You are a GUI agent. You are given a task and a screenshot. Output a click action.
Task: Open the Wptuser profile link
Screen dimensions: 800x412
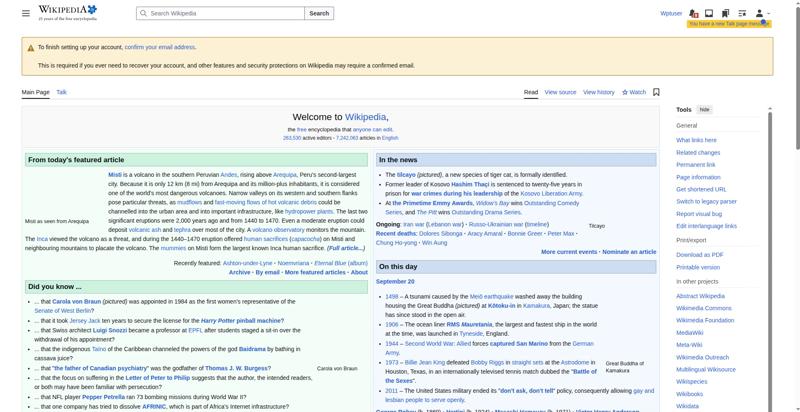click(671, 13)
